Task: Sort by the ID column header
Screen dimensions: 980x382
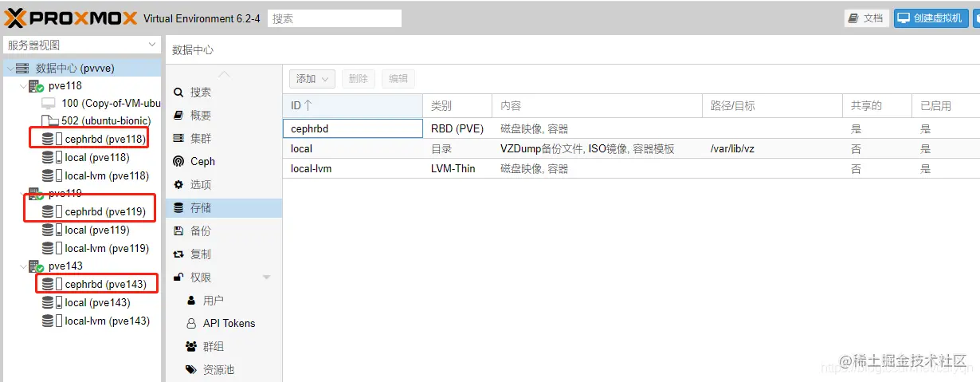Action: coord(353,105)
